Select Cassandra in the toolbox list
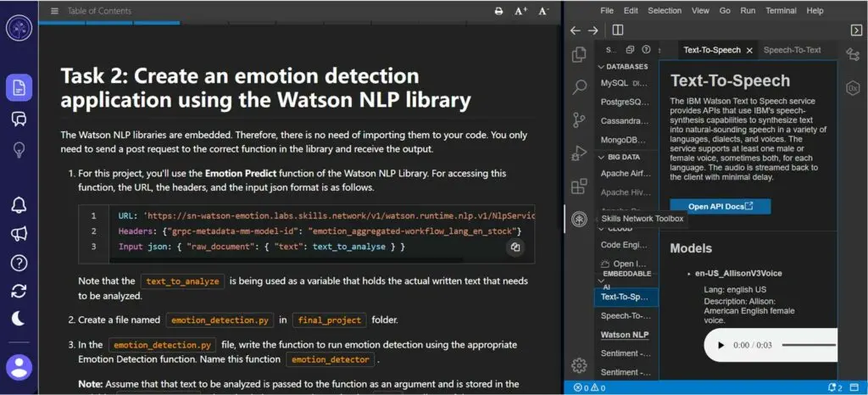 (626, 120)
